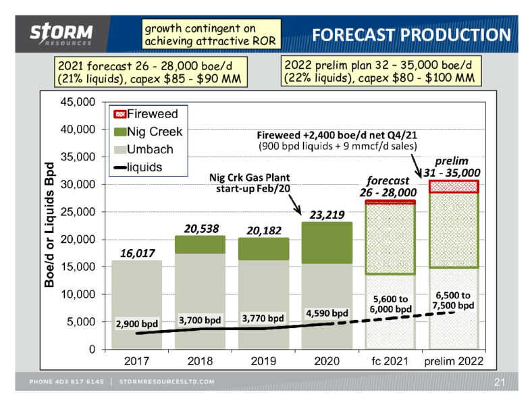Click the '2020' x-axis label
Screen dimensions: 532x405
(327, 361)
